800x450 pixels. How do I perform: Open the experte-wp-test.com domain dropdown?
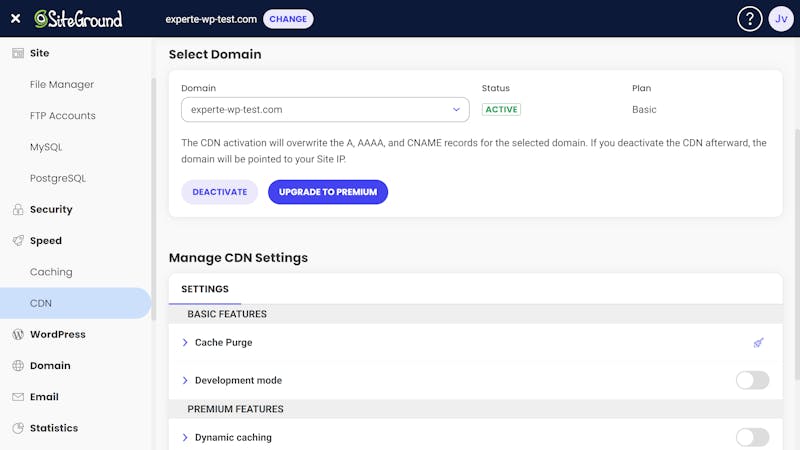(325, 110)
